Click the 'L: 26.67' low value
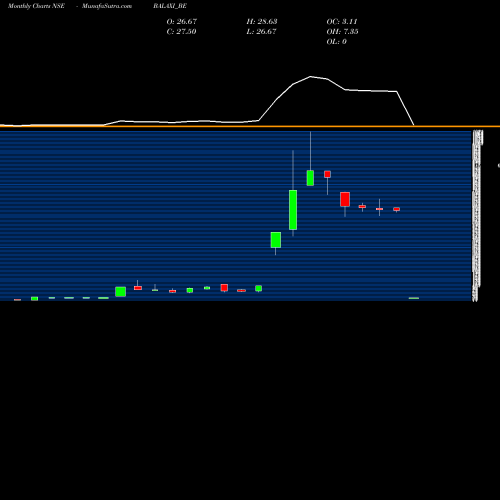This screenshot has width=500, height=500. point(261,31)
